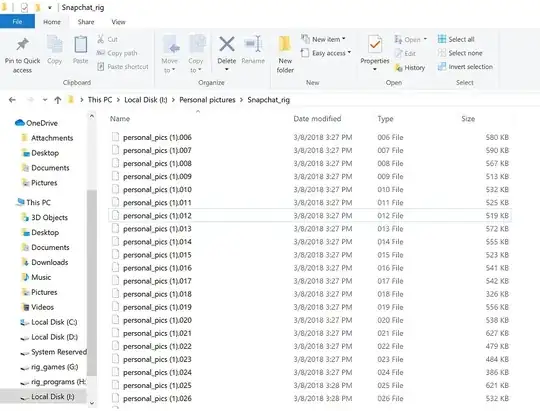Expand the chevron after This PC in address bar

point(118,100)
